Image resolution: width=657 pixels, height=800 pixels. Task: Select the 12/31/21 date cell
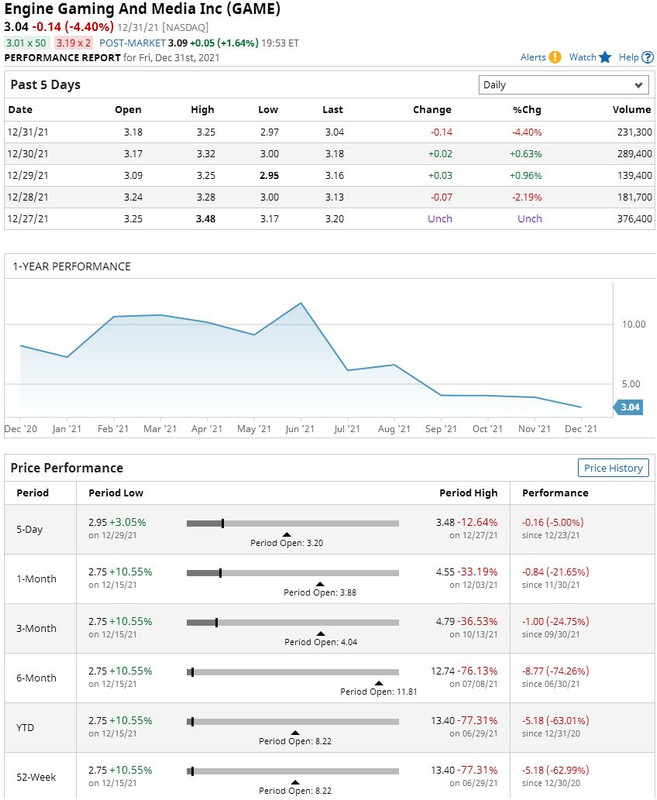click(x=28, y=132)
